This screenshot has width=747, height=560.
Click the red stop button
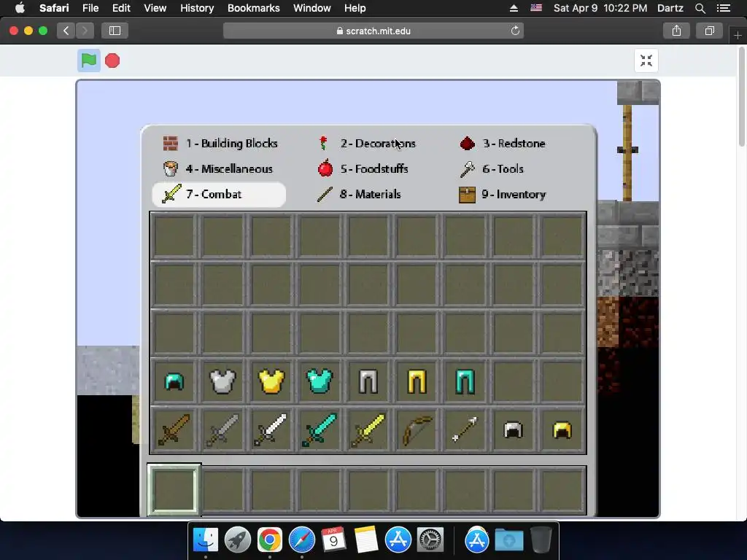coord(112,61)
